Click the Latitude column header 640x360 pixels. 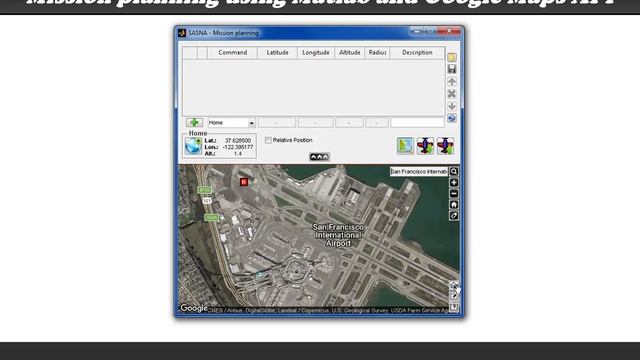coord(278,53)
